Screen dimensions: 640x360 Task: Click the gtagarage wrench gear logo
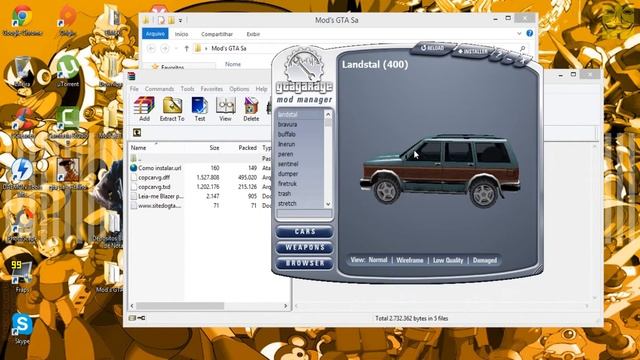point(303,65)
